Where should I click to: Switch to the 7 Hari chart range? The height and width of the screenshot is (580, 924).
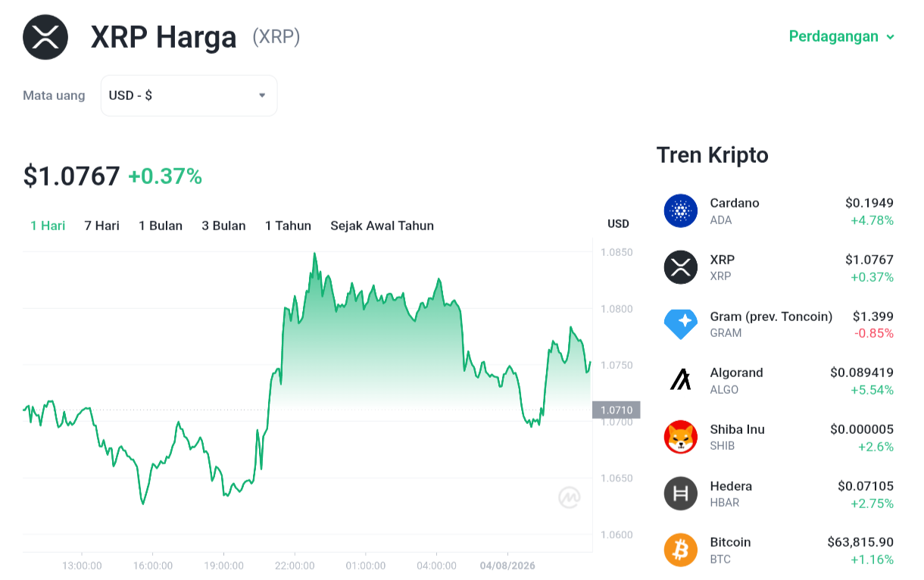(x=101, y=226)
